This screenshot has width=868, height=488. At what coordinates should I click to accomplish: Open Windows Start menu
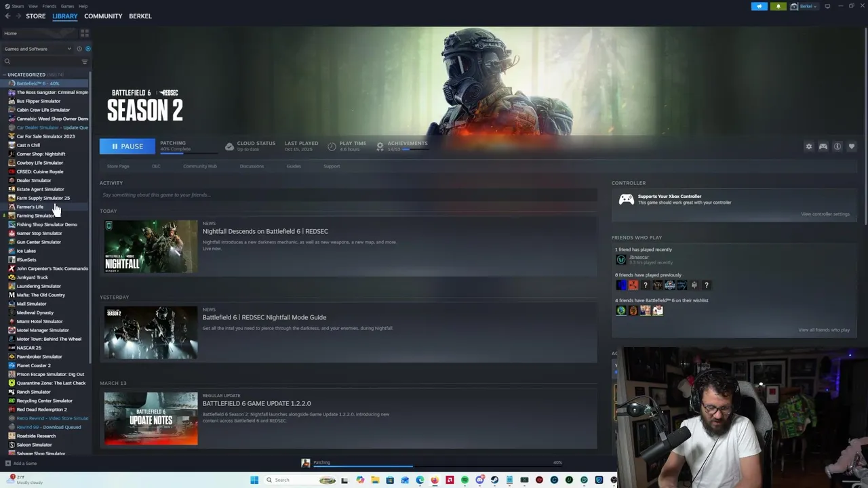point(254,480)
